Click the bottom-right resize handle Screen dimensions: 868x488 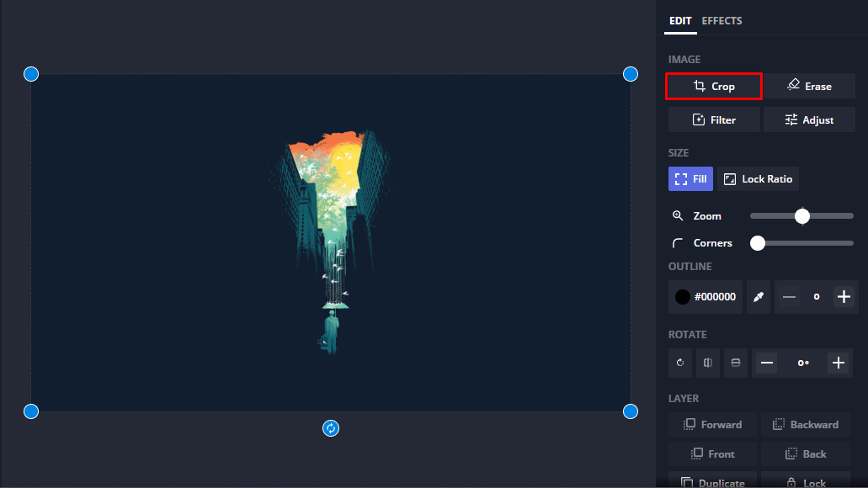(631, 411)
